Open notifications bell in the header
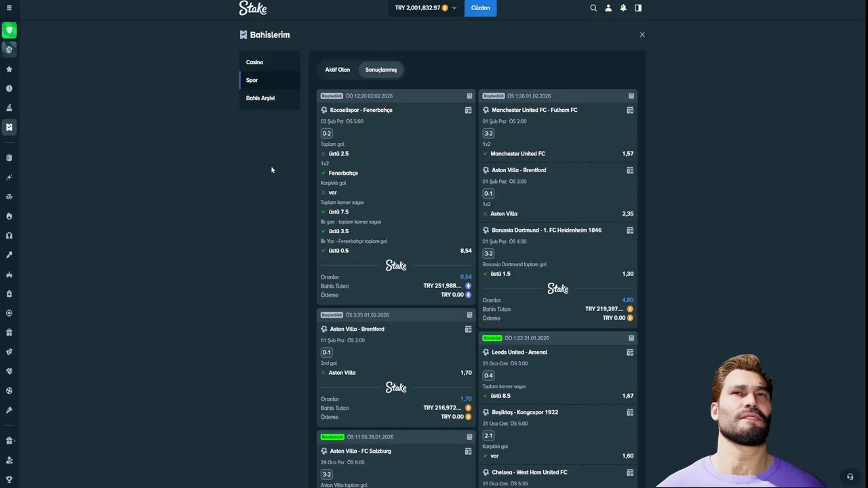Viewport: 868px width, 488px height. (x=623, y=8)
